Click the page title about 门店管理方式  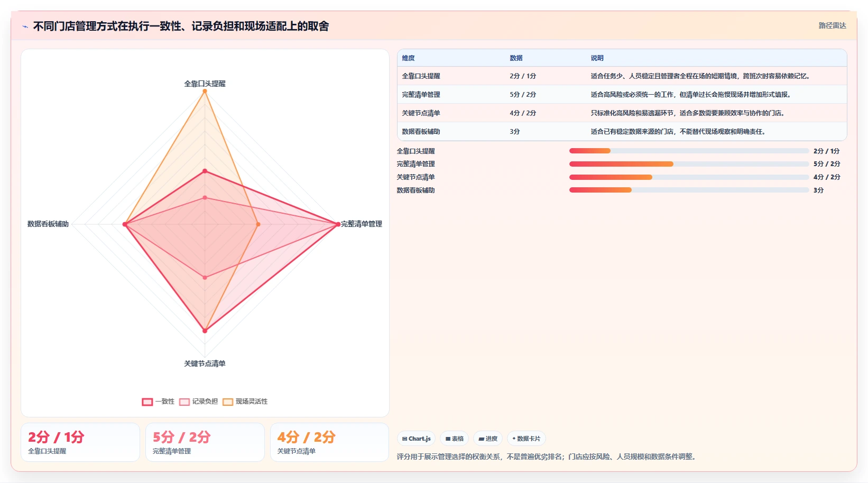click(181, 26)
